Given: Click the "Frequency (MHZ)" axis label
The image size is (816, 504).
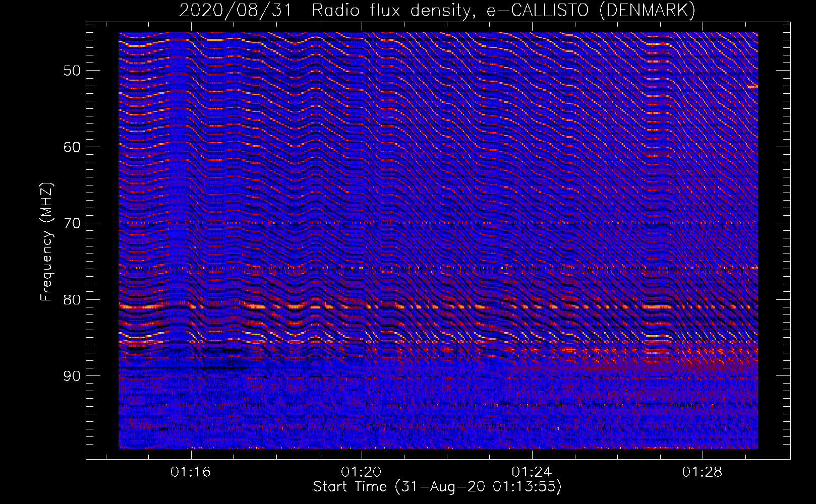Looking at the screenshot, I should [x=46, y=242].
